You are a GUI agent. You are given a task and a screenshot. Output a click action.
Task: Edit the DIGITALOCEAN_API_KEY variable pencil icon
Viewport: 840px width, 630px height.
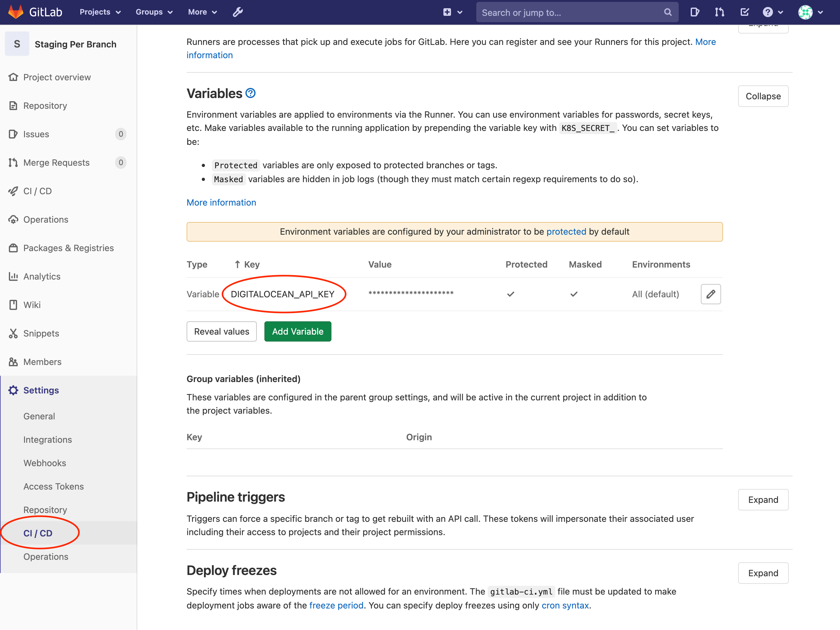(711, 294)
